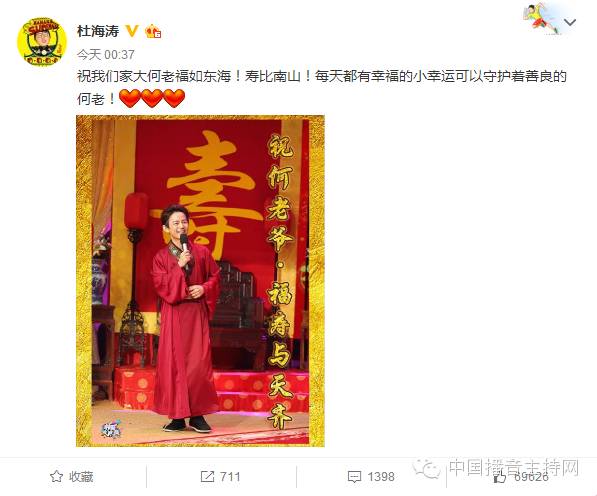Click the 中国播音主持网 watermark text

click(x=514, y=467)
